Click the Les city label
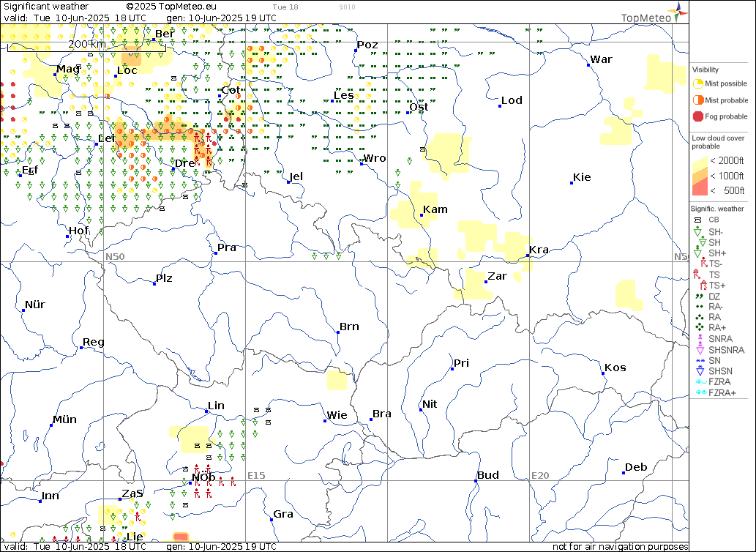 click(344, 95)
